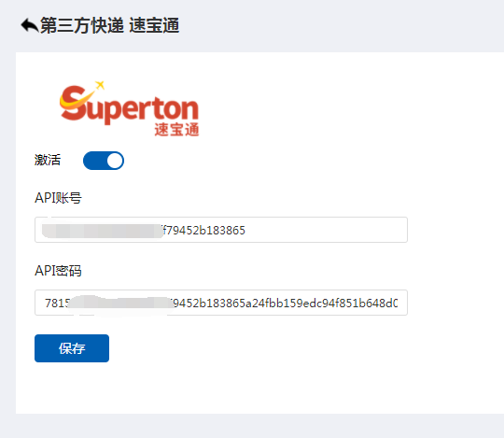
Task: Place cursor at 7815 in the API密码 field
Action: (x=57, y=303)
